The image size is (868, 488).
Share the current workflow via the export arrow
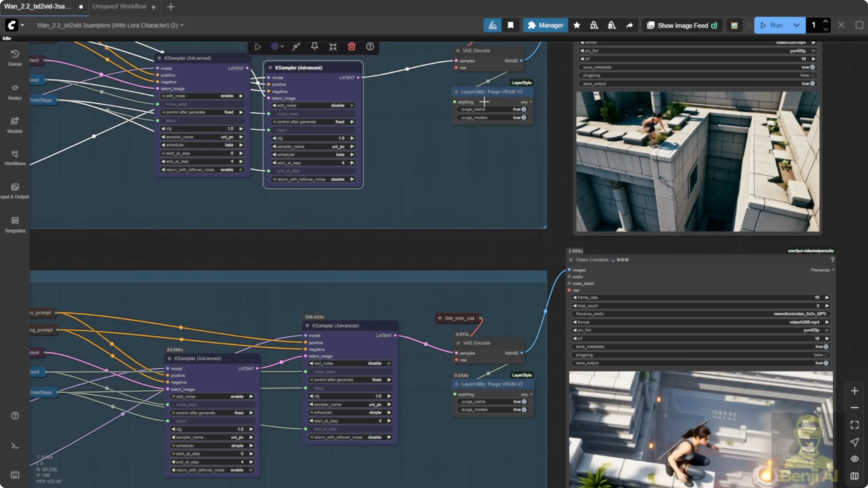point(630,25)
